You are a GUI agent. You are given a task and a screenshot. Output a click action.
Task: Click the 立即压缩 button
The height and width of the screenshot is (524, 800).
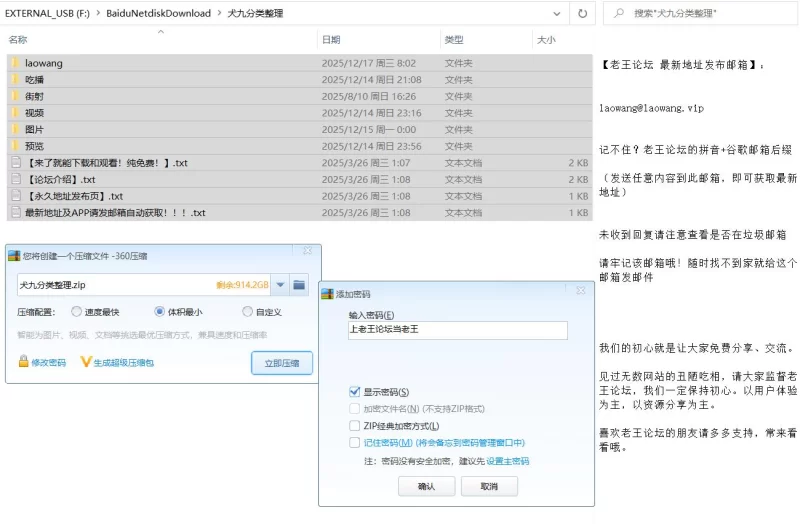click(x=281, y=363)
